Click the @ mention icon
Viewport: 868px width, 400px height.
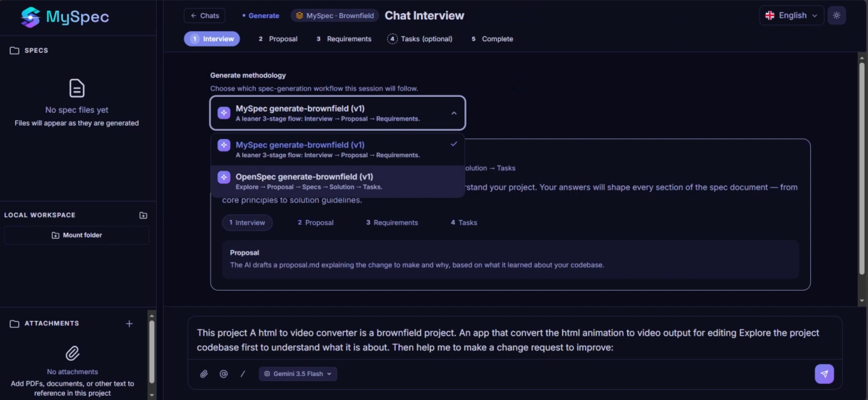tap(224, 374)
